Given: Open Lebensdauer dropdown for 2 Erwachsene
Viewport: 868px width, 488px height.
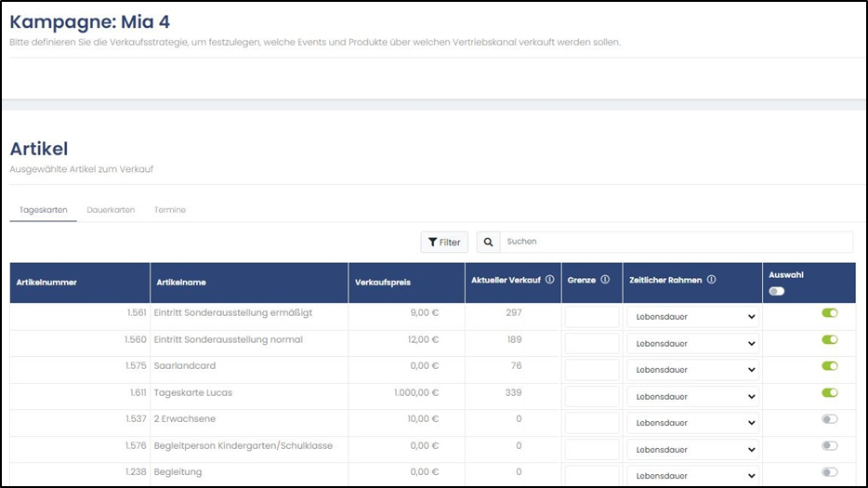Looking at the screenshot, I should click(x=692, y=423).
